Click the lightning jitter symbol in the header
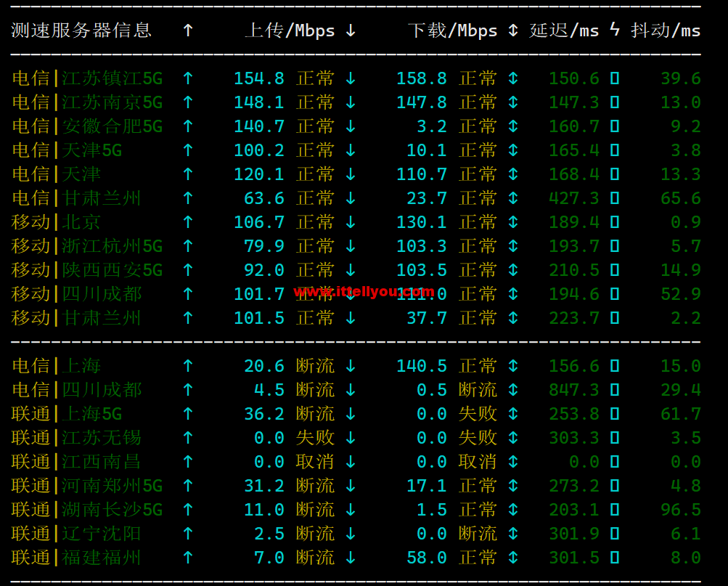This screenshot has height=586, width=728. click(x=615, y=30)
